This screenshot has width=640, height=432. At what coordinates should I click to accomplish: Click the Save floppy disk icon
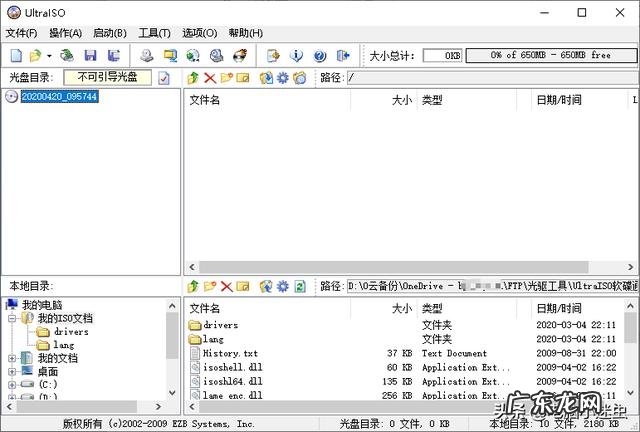pos(90,55)
